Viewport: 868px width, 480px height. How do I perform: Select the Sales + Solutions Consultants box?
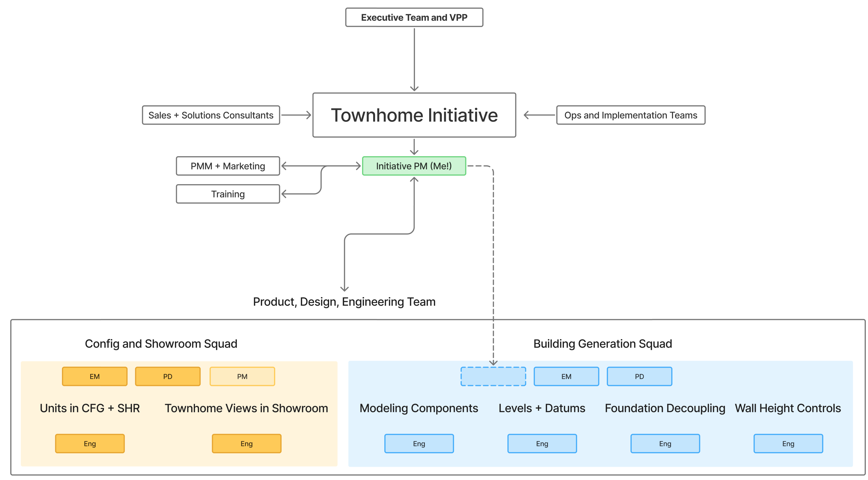click(x=211, y=115)
